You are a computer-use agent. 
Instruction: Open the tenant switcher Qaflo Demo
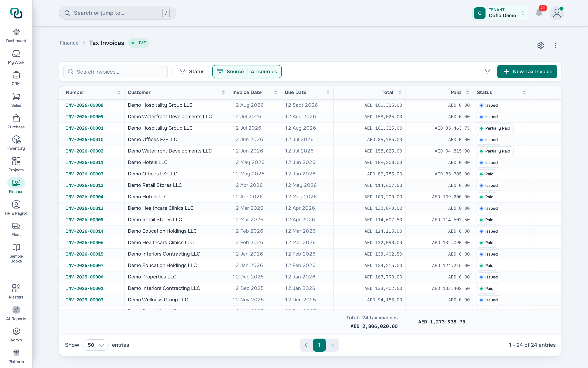point(500,13)
